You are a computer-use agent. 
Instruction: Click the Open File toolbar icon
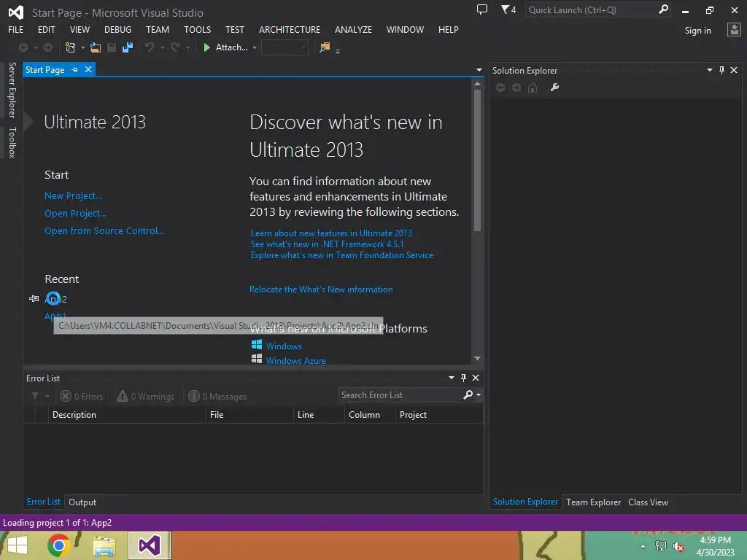pyautogui.click(x=96, y=47)
